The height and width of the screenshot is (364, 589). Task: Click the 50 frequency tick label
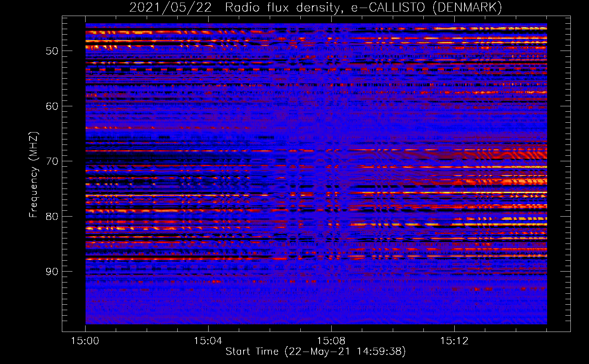pyautogui.click(x=52, y=51)
